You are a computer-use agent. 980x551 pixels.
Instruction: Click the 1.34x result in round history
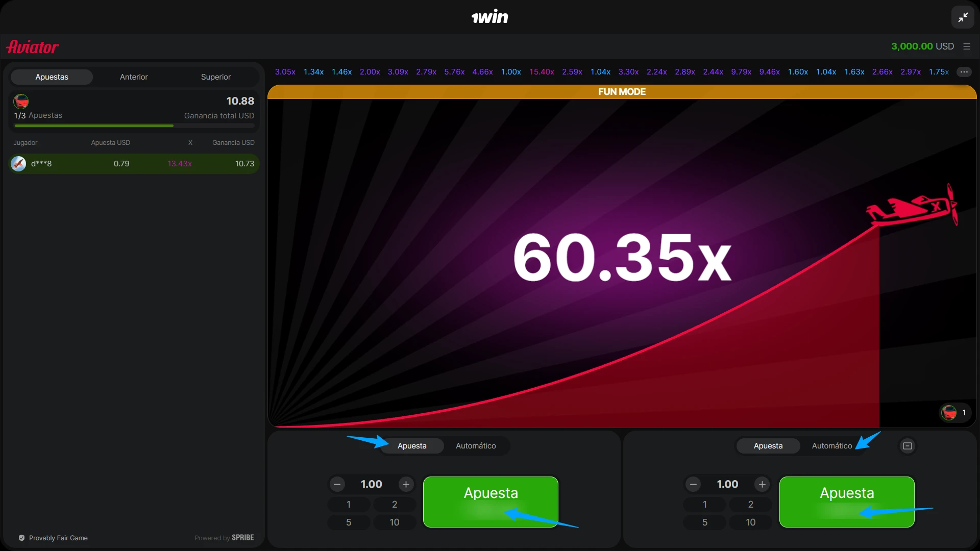(313, 72)
